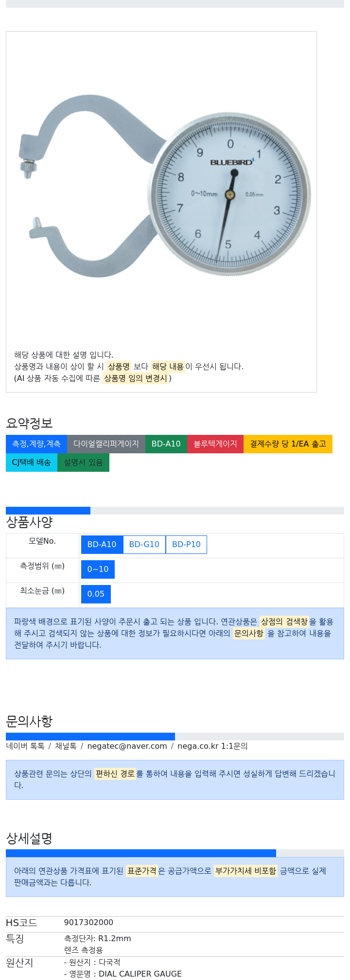Click the 상품사양 blue progress bar
This screenshot has height=980, width=350.
pos(48,511)
